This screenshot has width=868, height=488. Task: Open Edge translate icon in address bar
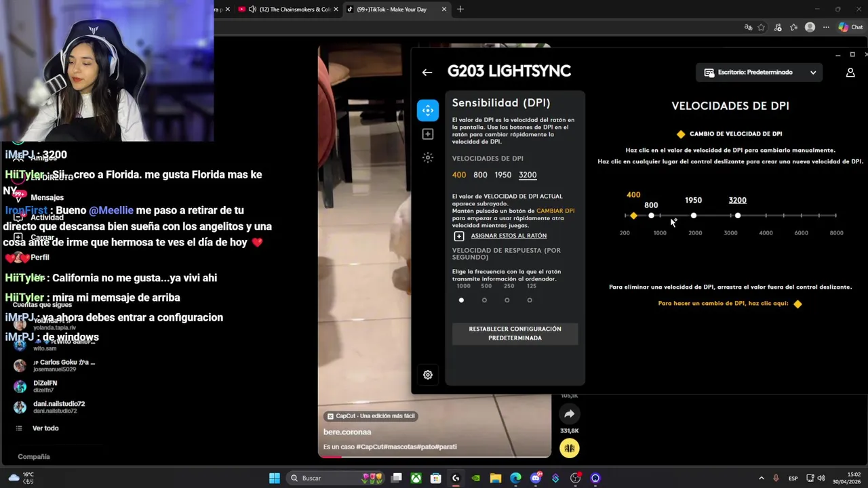(x=748, y=27)
